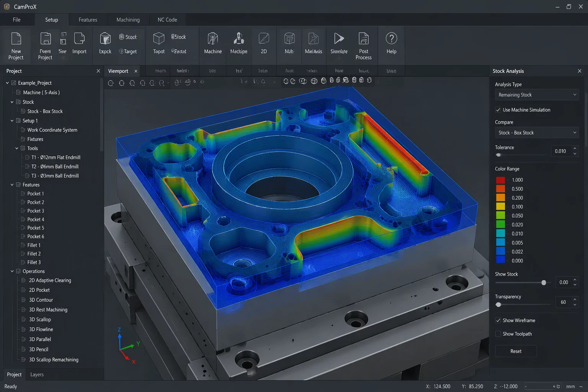
Task: Create a new project with New Project icon
Action: [16, 39]
